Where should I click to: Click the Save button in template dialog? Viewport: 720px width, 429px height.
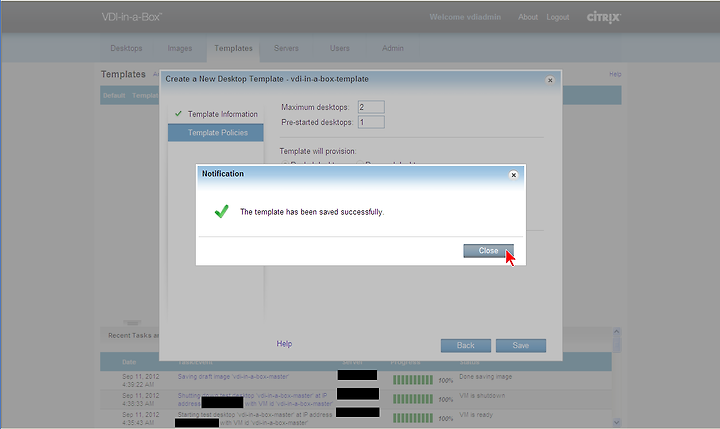(521, 345)
